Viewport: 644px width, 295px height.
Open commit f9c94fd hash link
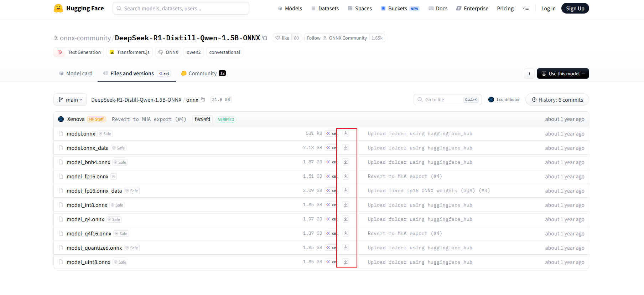pyautogui.click(x=202, y=119)
